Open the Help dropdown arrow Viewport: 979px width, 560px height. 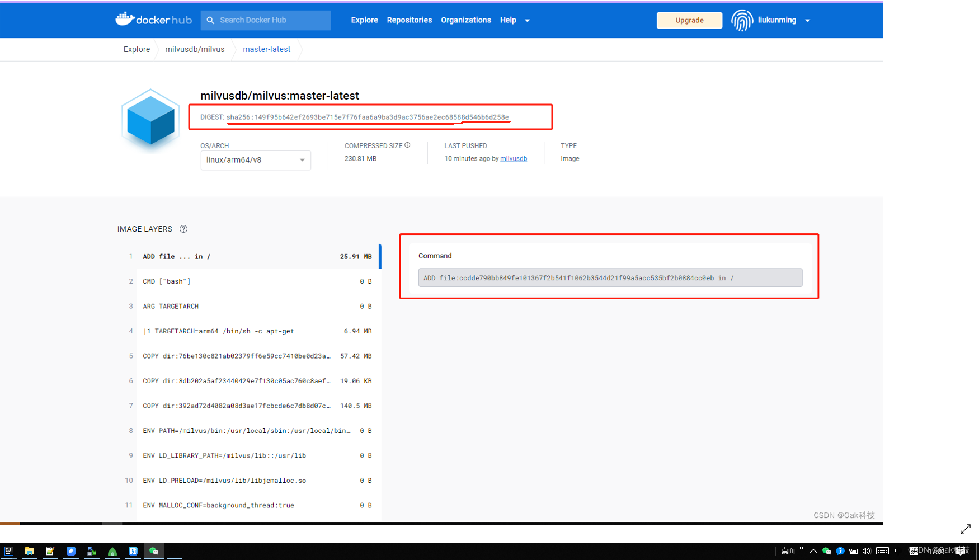pos(527,21)
